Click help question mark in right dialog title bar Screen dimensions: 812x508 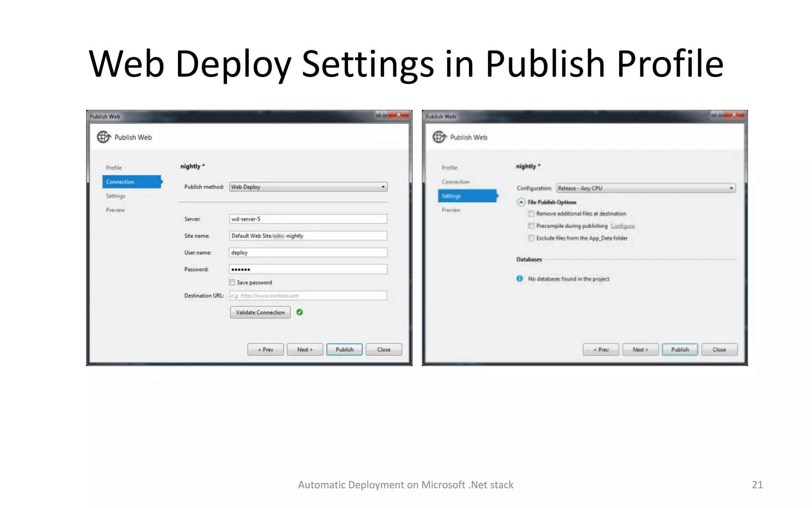(x=717, y=115)
